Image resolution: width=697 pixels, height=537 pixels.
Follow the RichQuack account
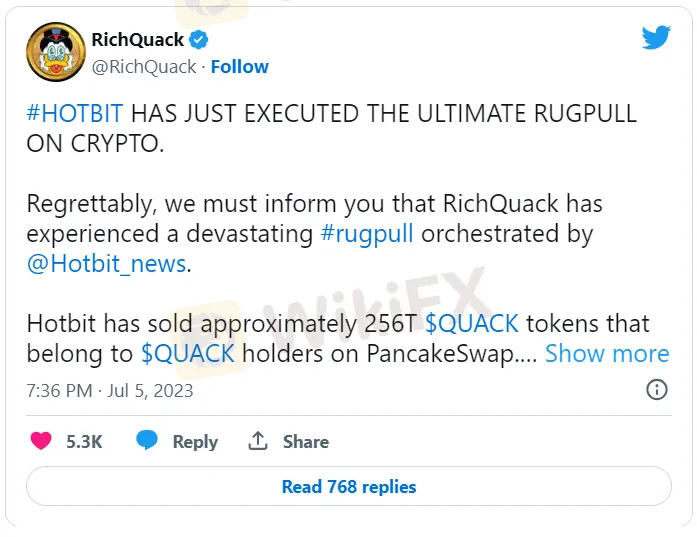[x=239, y=67]
